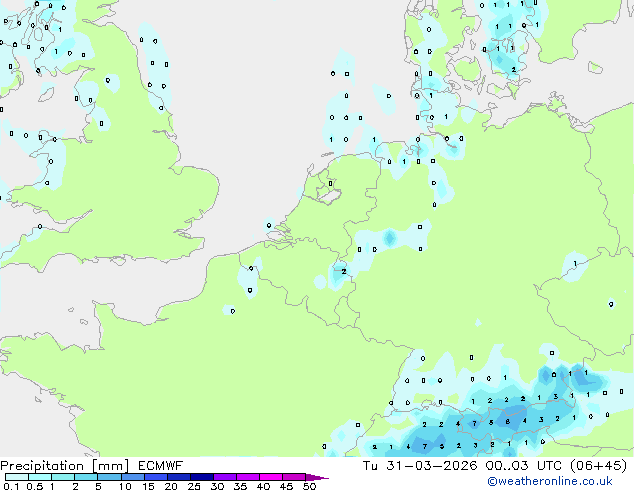Pick the 2–5 mm legend swatch
The width and height of the screenshot is (634, 490).
pyautogui.click(x=86, y=477)
